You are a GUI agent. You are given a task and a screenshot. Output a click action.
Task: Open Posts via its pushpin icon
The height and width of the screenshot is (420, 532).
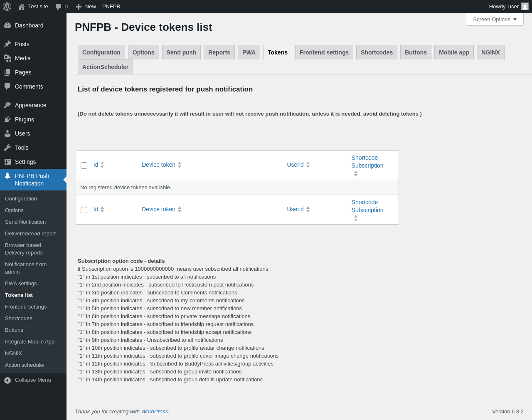[x=7, y=44]
